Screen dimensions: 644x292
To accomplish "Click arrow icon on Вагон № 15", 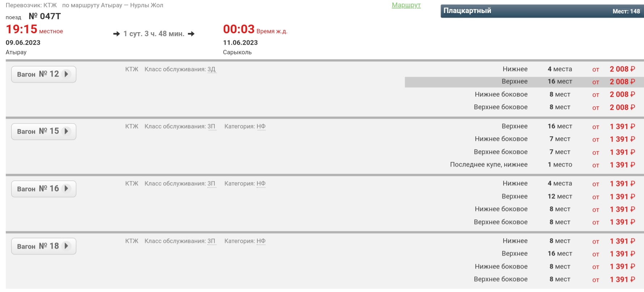I will tap(66, 131).
